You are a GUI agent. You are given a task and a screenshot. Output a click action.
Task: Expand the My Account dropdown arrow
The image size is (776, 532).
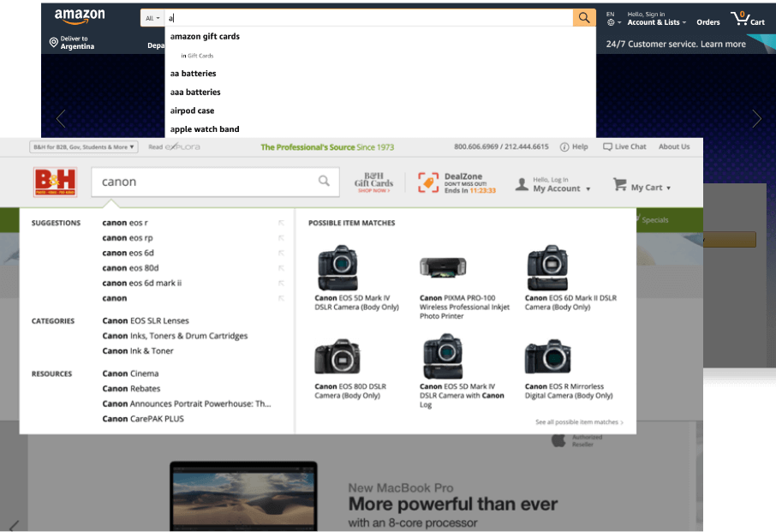pyautogui.click(x=588, y=189)
